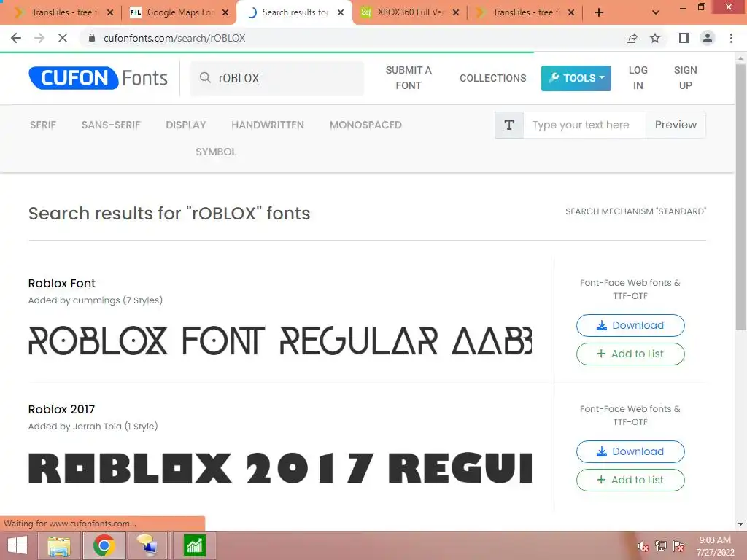This screenshot has height=560, width=747.
Task: Open SUBMIT A FONT link
Action: tap(409, 77)
